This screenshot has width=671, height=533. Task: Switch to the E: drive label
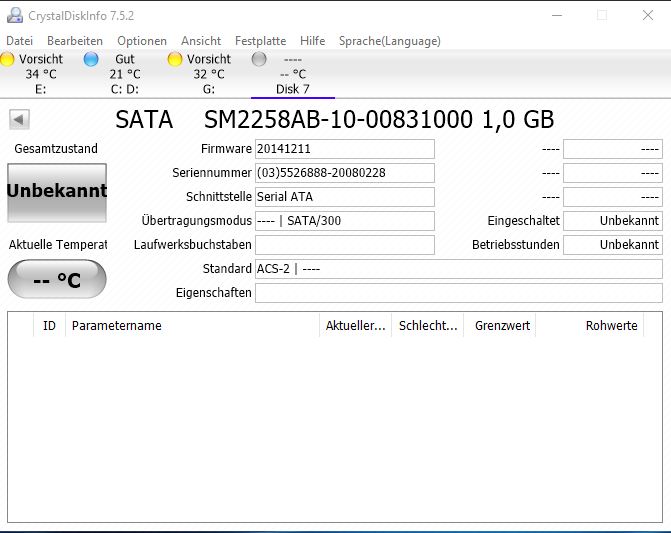click(41, 89)
